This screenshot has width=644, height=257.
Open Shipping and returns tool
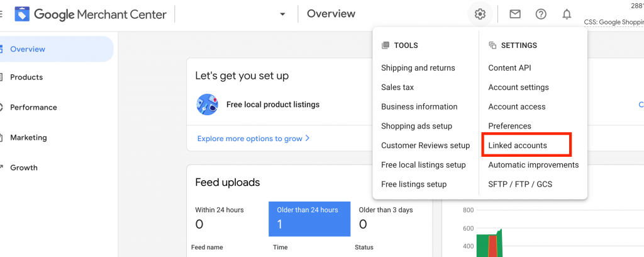pyautogui.click(x=418, y=68)
